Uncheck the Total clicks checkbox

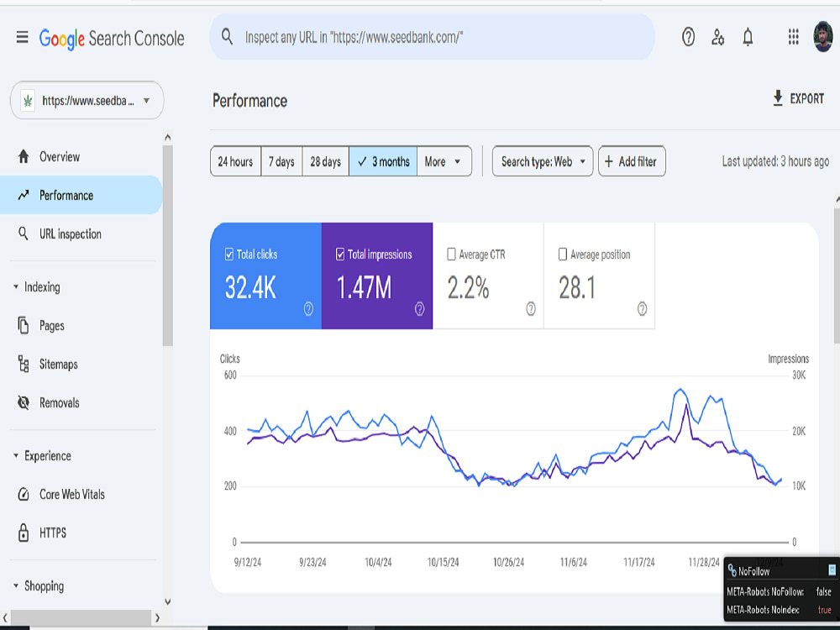point(229,255)
